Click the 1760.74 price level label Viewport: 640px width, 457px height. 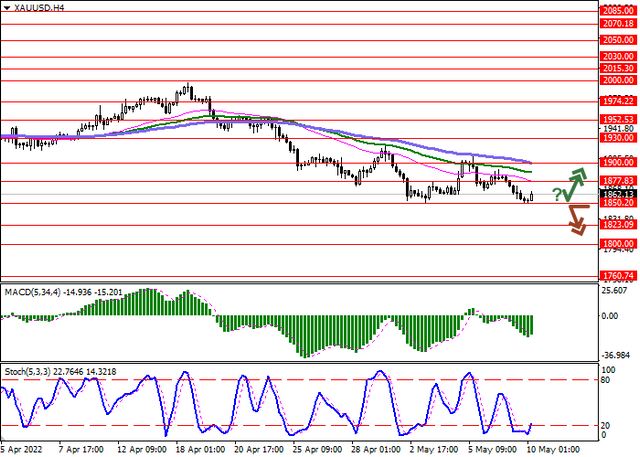pos(619,276)
